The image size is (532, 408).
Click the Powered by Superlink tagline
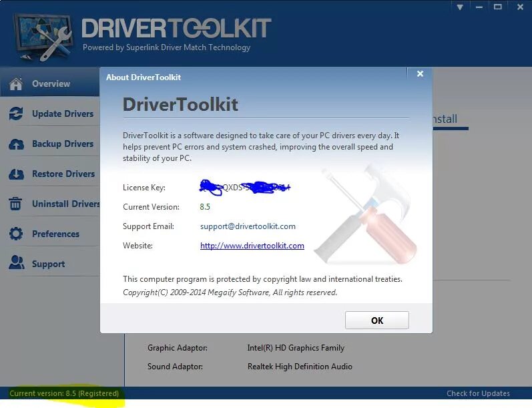(x=167, y=47)
